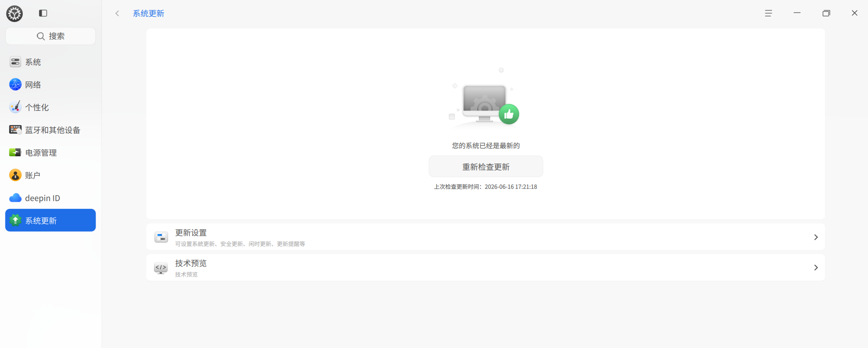Click the deepin ID cloud icon
The height and width of the screenshot is (348, 868).
click(x=15, y=198)
